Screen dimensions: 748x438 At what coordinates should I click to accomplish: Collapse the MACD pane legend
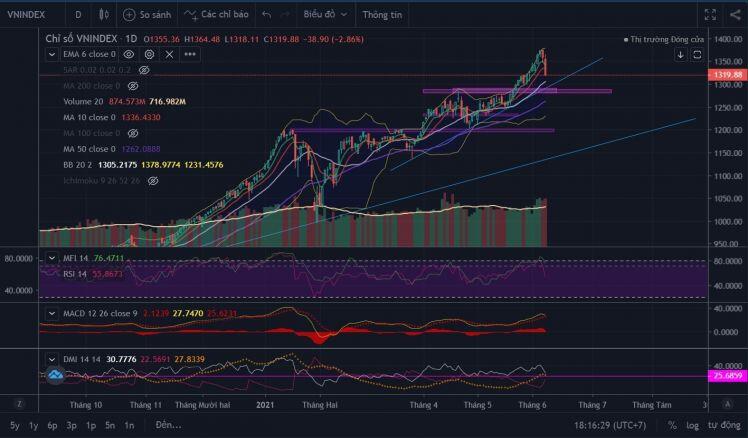52,313
